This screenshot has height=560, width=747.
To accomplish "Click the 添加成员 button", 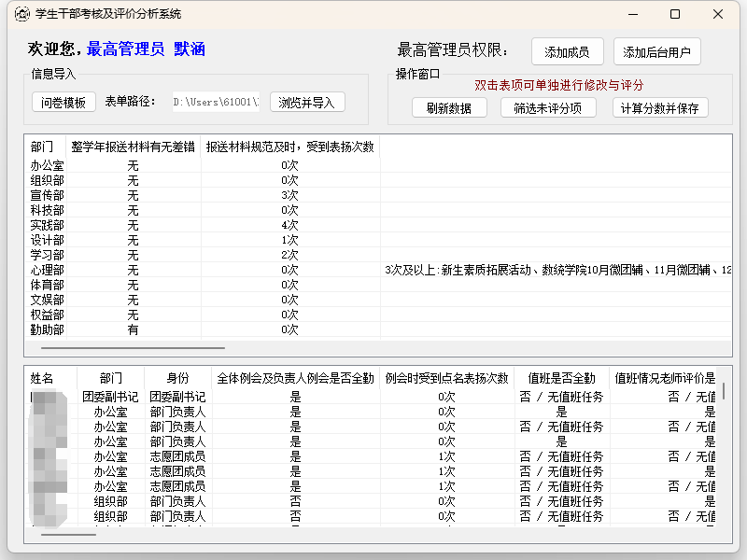I will coord(567,52).
